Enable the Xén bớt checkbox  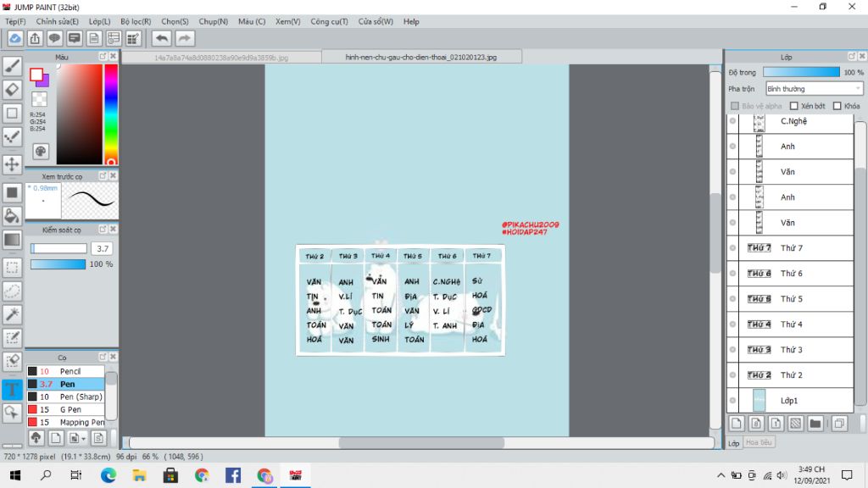[x=793, y=106]
